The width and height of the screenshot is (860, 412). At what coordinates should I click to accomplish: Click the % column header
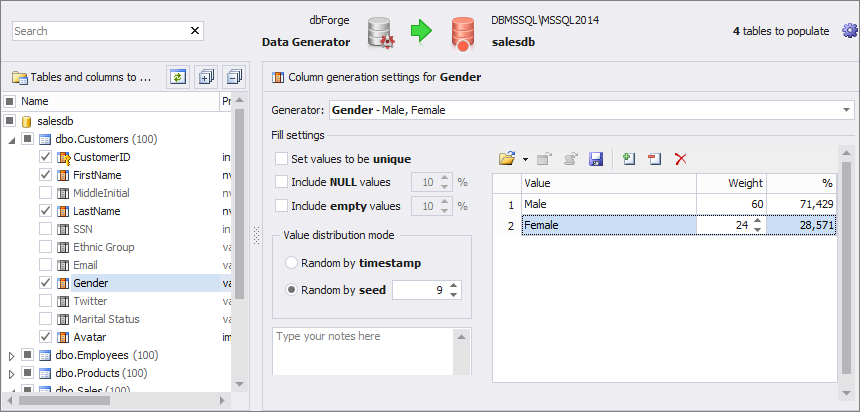[x=801, y=183]
